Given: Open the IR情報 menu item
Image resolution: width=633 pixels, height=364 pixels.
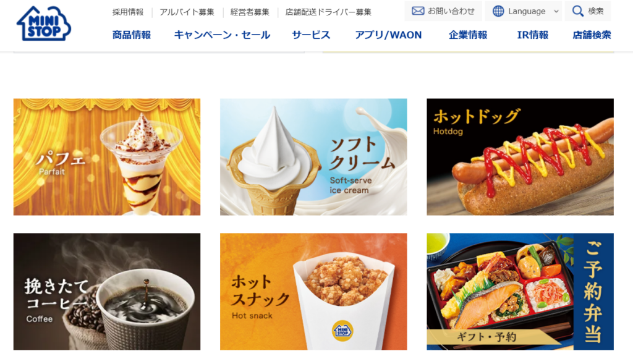Looking at the screenshot, I should click(532, 35).
